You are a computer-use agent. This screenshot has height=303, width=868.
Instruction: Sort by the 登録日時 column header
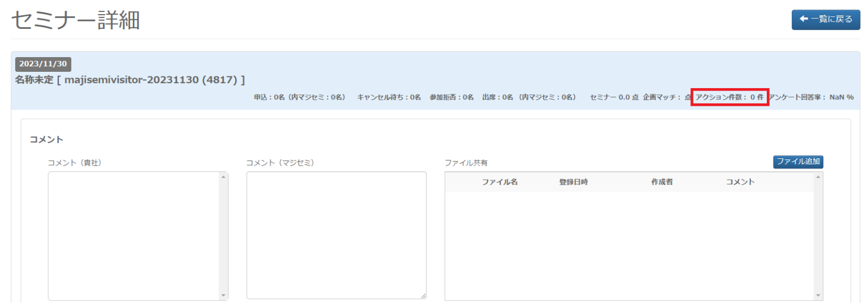coord(574,182)
